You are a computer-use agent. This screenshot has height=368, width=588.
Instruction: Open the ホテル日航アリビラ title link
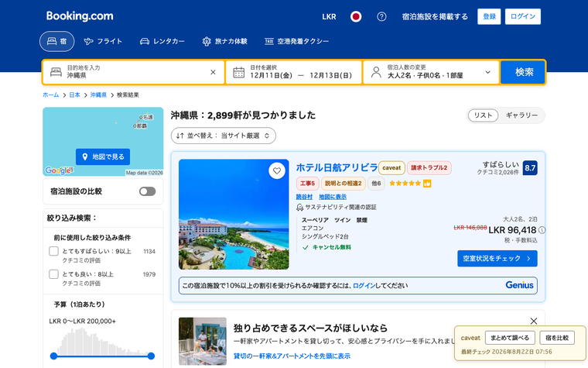click(337, 167)
